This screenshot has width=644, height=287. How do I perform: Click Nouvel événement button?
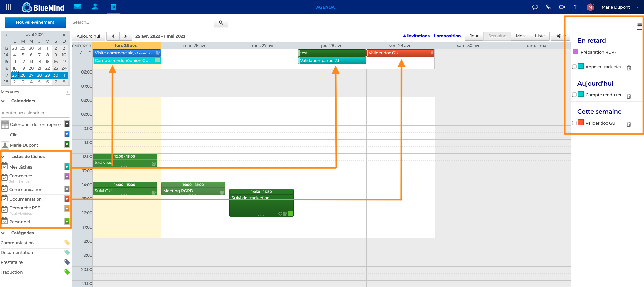[35, 22]
